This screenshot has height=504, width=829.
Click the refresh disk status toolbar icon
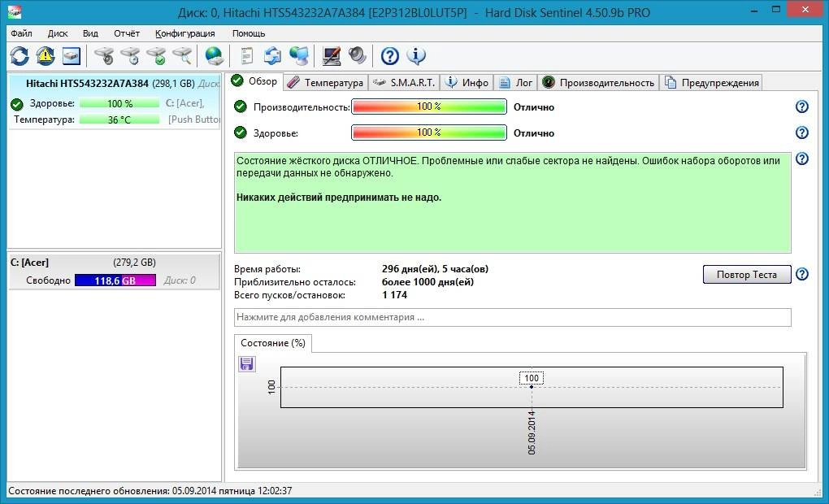[x=20, y=55]
